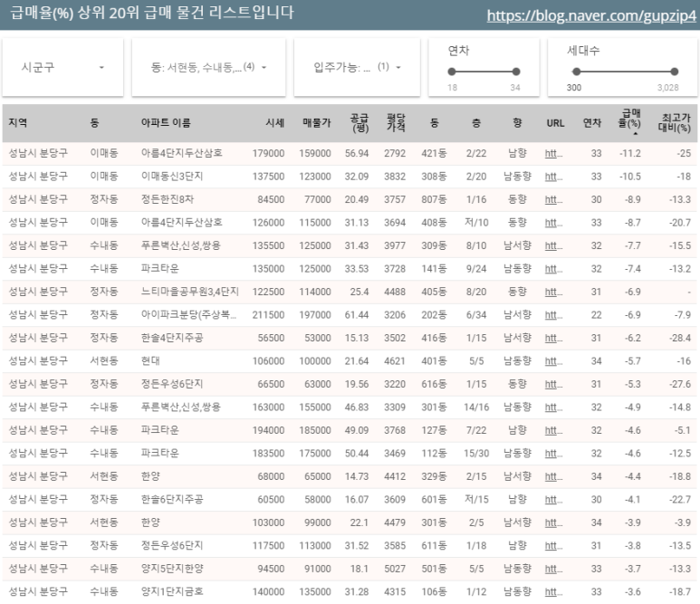This screenshot has width=700, height=604.
Task: Sort by 시세 column header
Action: (x=275, y=123)
